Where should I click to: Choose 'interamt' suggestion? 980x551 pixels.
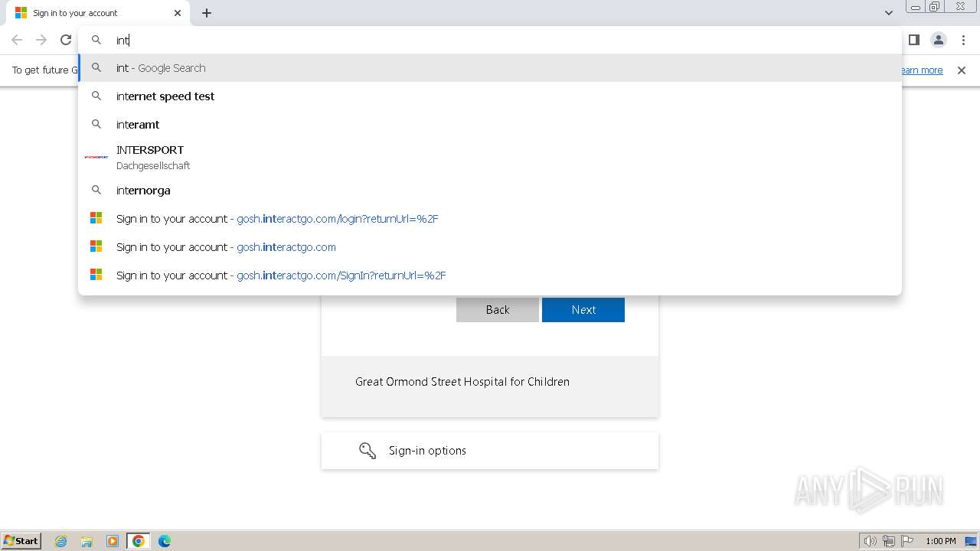pyautogui.click(x=490, y=124)
